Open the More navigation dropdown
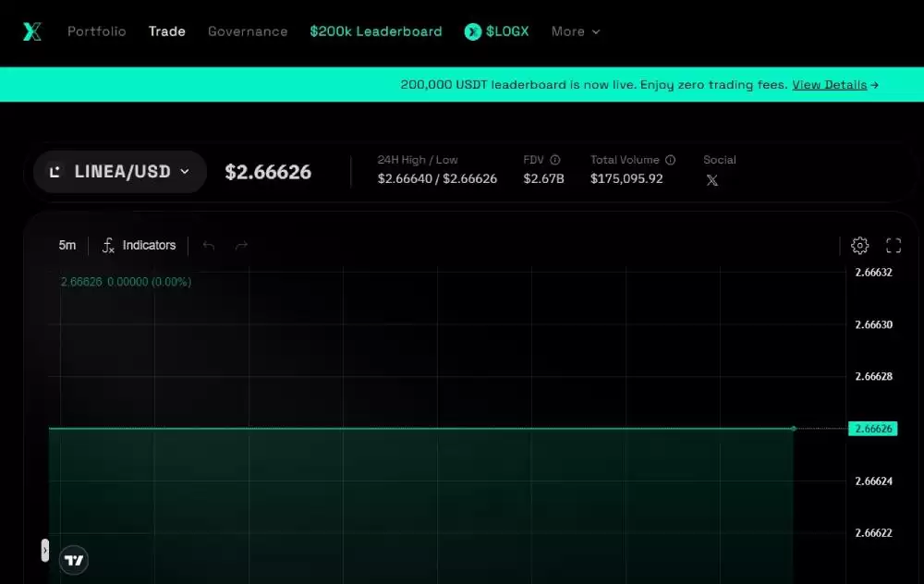This screenshot has height=584, width=924. click(x=576, y=31)
